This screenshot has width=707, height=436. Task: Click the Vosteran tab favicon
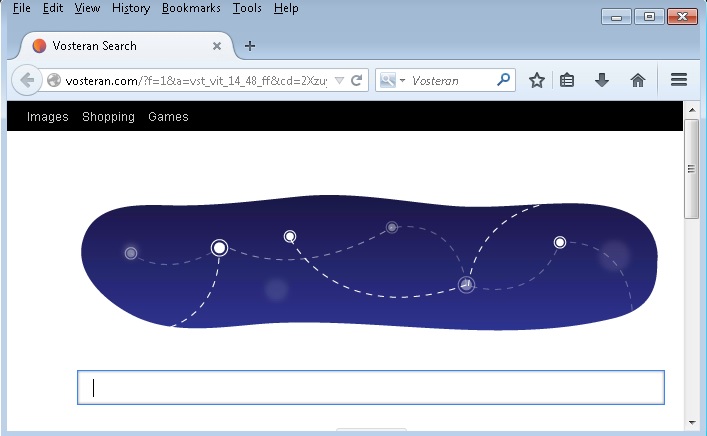39,46
